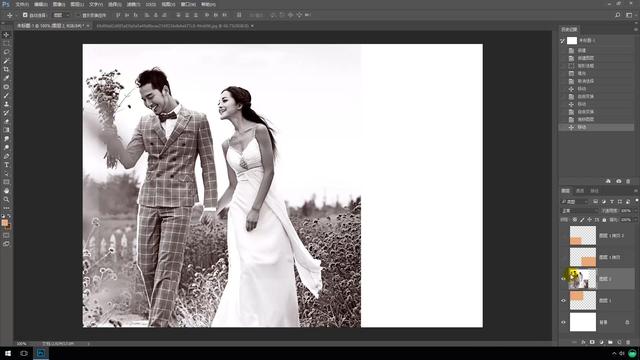This screenshot has height=360, width=640.
Task: Open the layer filter kind dropdown
Action: pyautogui.click(x=575, y=202)
